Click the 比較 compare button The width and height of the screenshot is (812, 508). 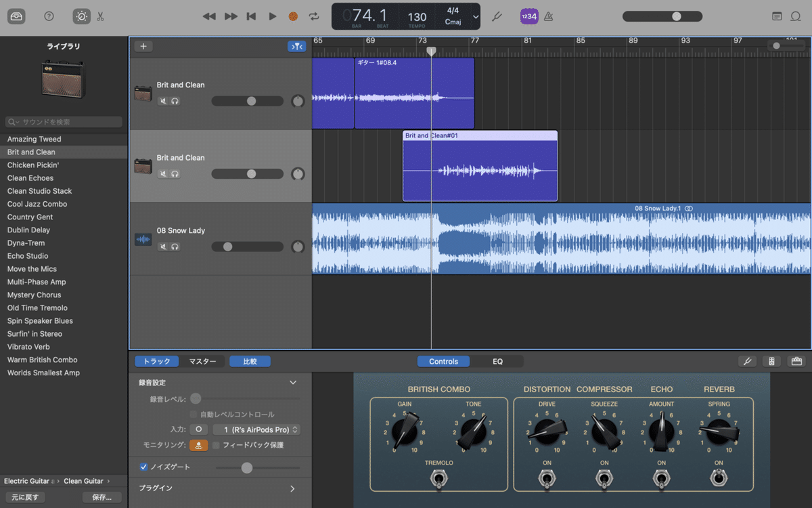click(250, 362)
